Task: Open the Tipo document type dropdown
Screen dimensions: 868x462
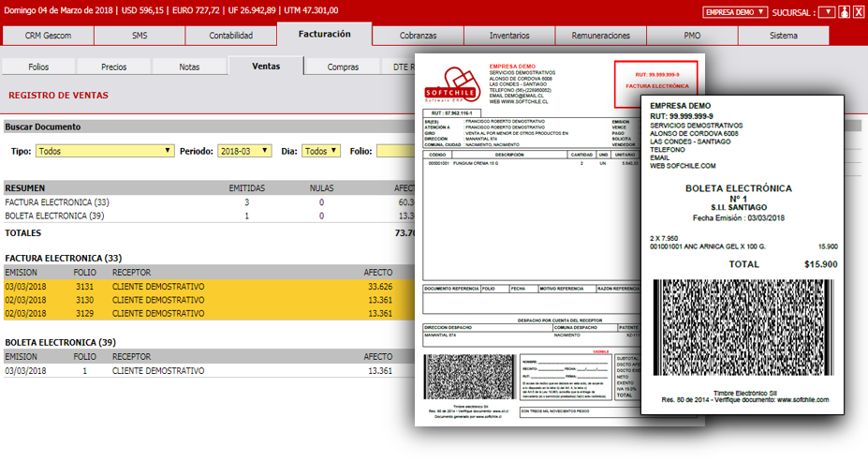Action: [x=105, y=151]
